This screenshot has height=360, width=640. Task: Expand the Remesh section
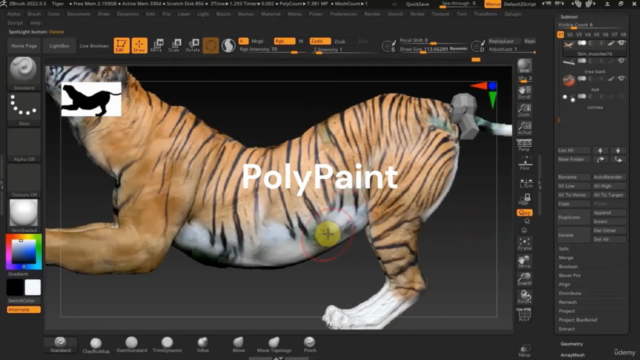pyautogui.click(x=568, y=302)
